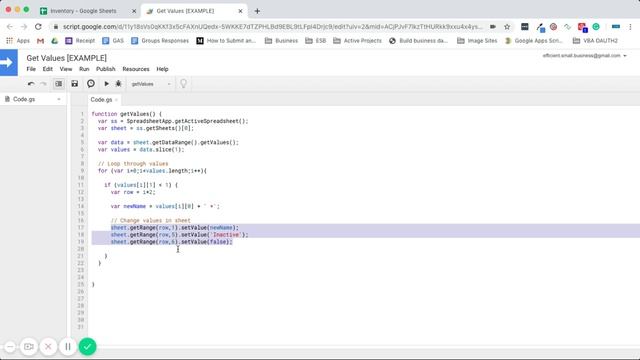This screenshot has width=640, height=360.
Task: Click the undo arrow in the toolbar
Action: click(x=31, y=84)
